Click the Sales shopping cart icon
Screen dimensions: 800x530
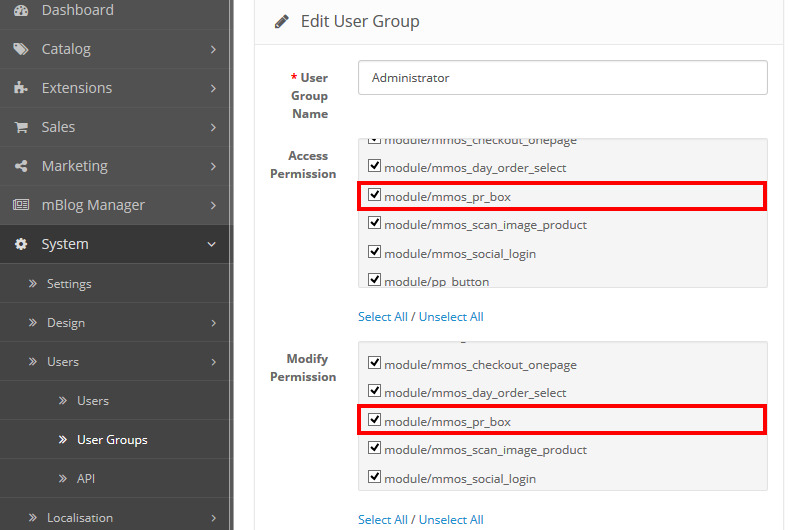21,127
